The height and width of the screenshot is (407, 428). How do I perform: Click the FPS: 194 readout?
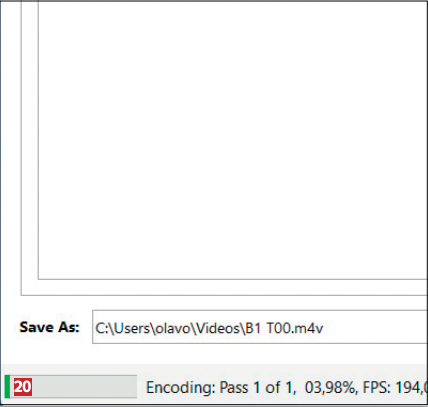click(395, 387)
